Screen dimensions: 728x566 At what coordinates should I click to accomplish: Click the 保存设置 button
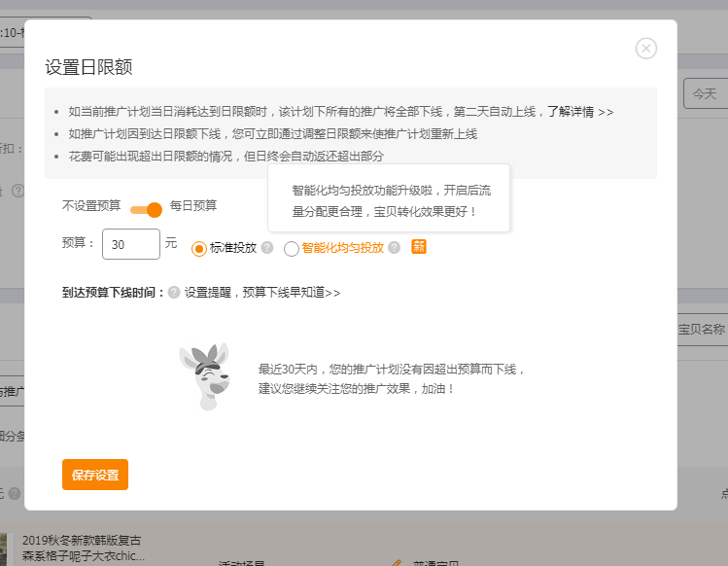95,475
